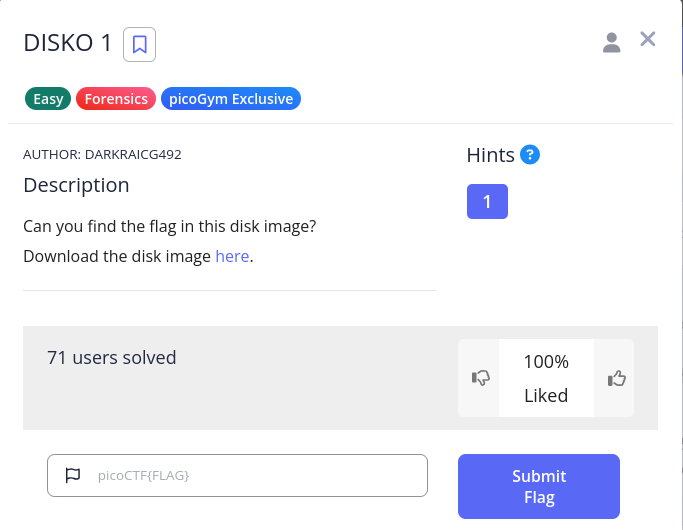Like challenge with thumbs up icon

tap(616, 378)
